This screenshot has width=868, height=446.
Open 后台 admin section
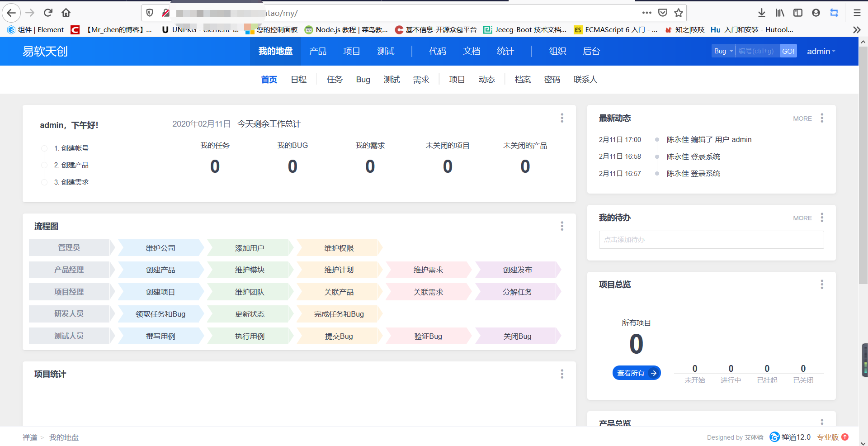(x=591, y=51)
